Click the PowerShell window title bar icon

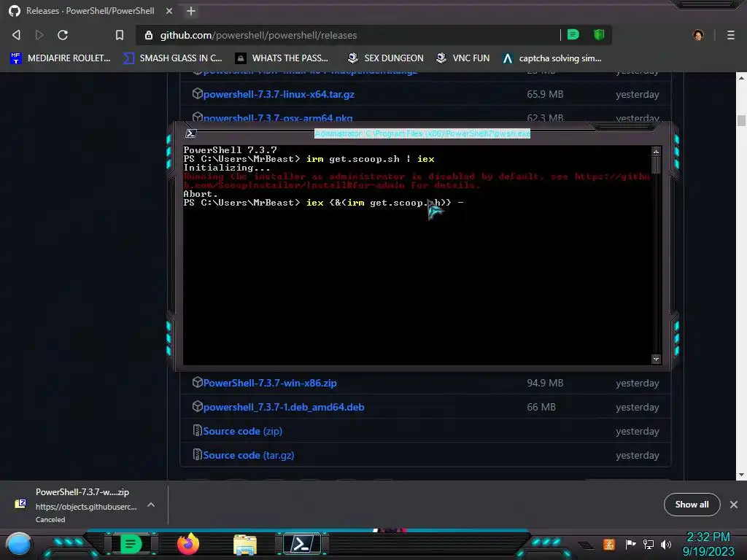click(x=191, y=133)
